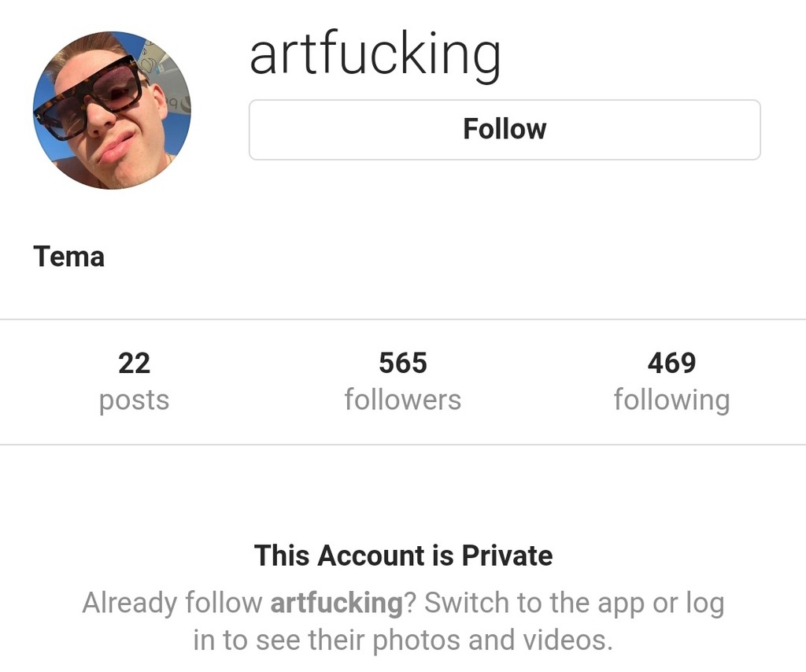The height and width of the screenshot is (672, 806).
Task: Click the word Private in heading
Action: click(x=508, y=556)
